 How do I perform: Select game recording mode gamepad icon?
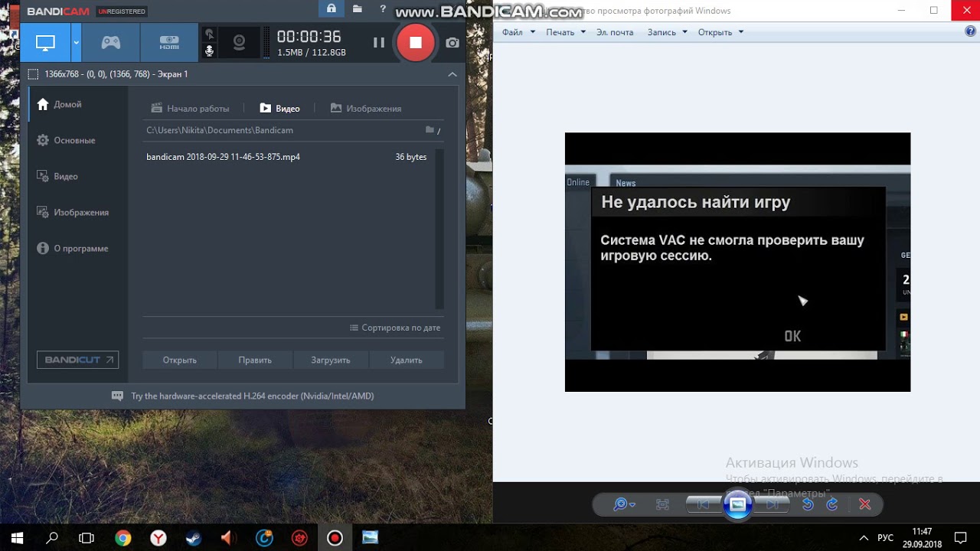111,43
